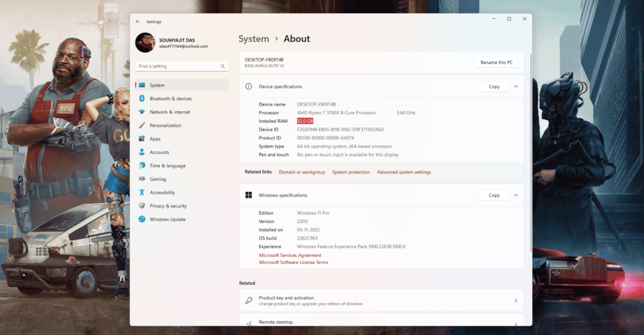644x335 pixels.
Task: Click the System breadcrumb in the header
Action: click(x=254, y=38)
